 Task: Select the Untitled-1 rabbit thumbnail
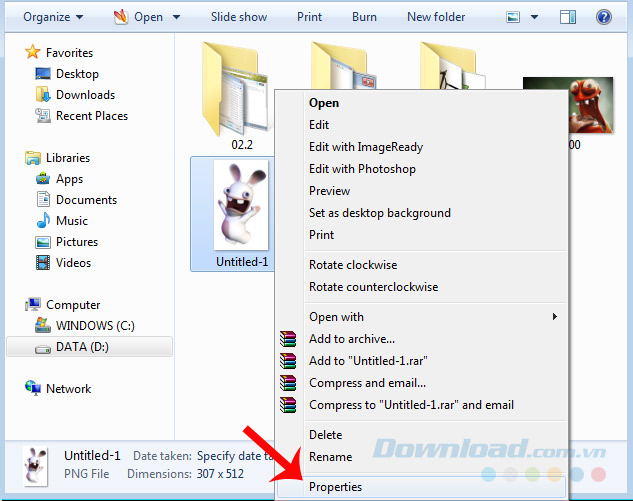pos(241,205)
